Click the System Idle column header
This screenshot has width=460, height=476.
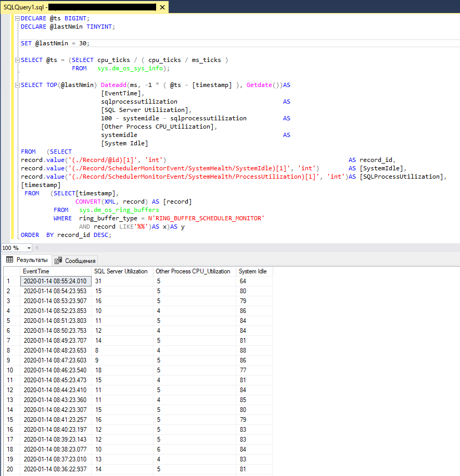[254, 271]
